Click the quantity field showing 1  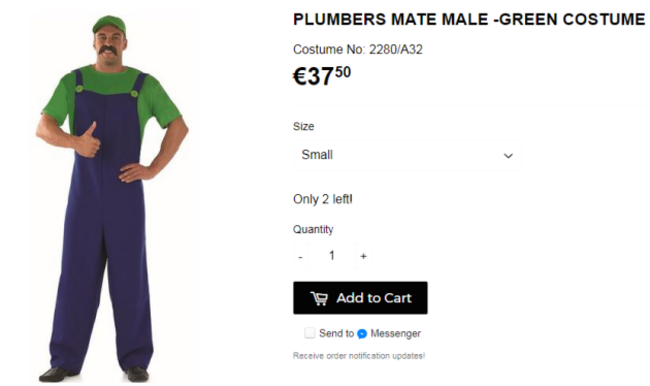click(332, 256)
